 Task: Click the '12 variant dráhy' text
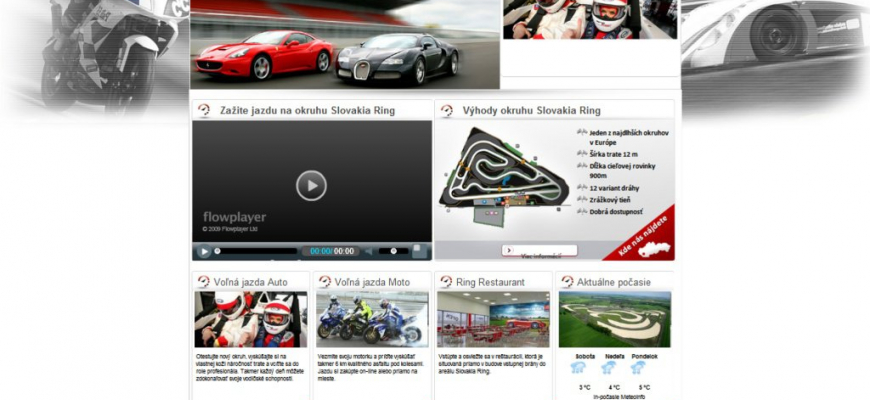coord(614,188)
